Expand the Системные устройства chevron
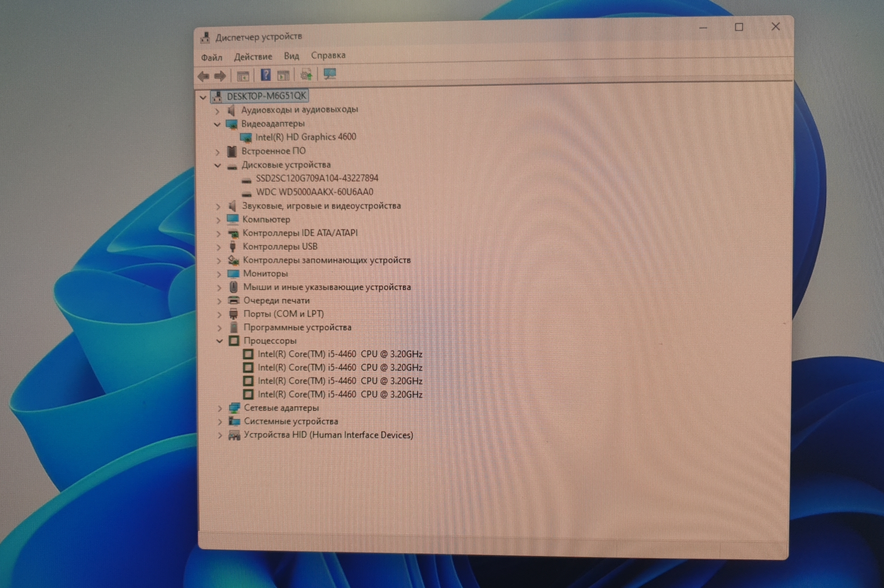The height and width of the screenshot is (588, 884). coord(220,422)
